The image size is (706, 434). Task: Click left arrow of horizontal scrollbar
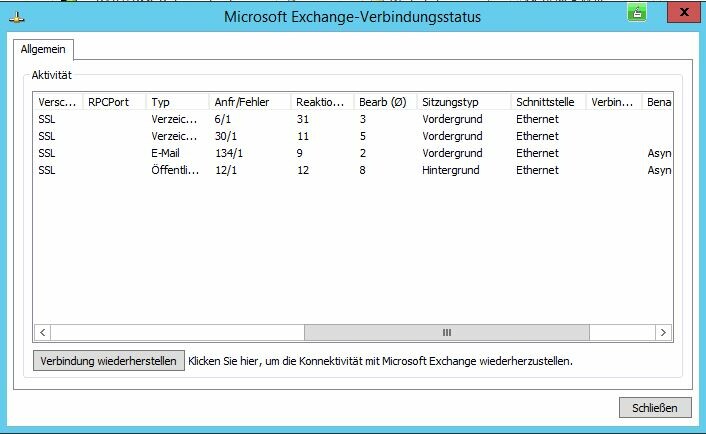click(x=42, y=333)
